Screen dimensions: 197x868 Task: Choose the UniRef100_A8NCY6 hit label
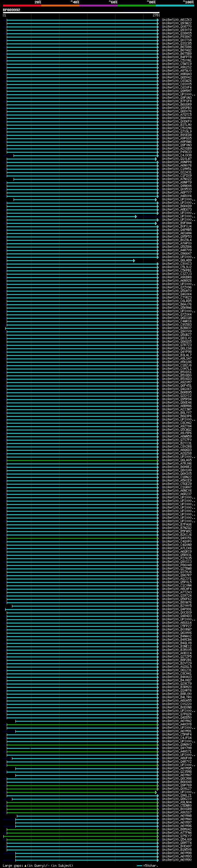(176, 490)
